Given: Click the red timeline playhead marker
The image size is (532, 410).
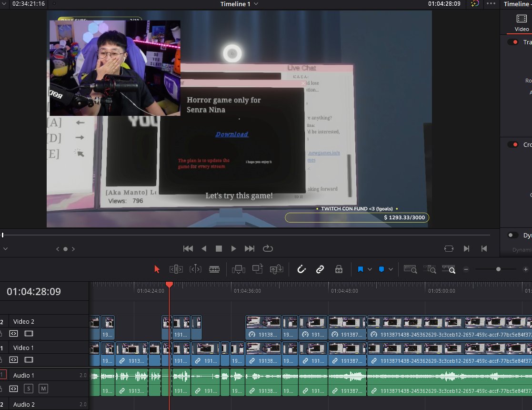Looking at the screenshot, I should pyautogui.click(x=169, y=284).
